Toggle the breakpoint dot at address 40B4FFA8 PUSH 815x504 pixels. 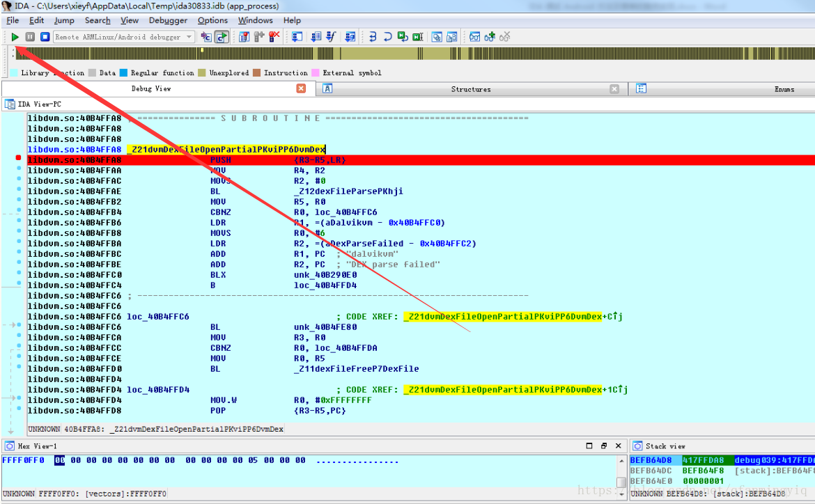click(x=18, y=157)
